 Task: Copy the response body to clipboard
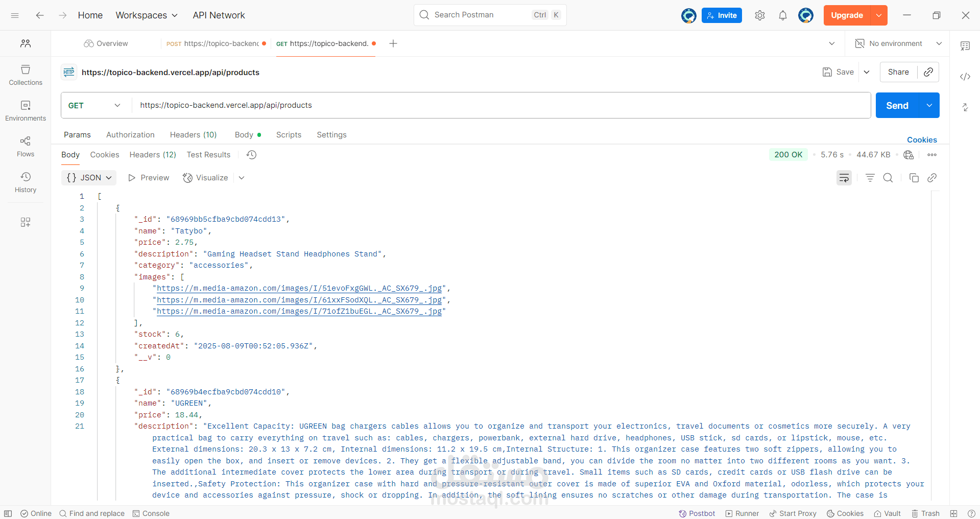tap(914, 178)
